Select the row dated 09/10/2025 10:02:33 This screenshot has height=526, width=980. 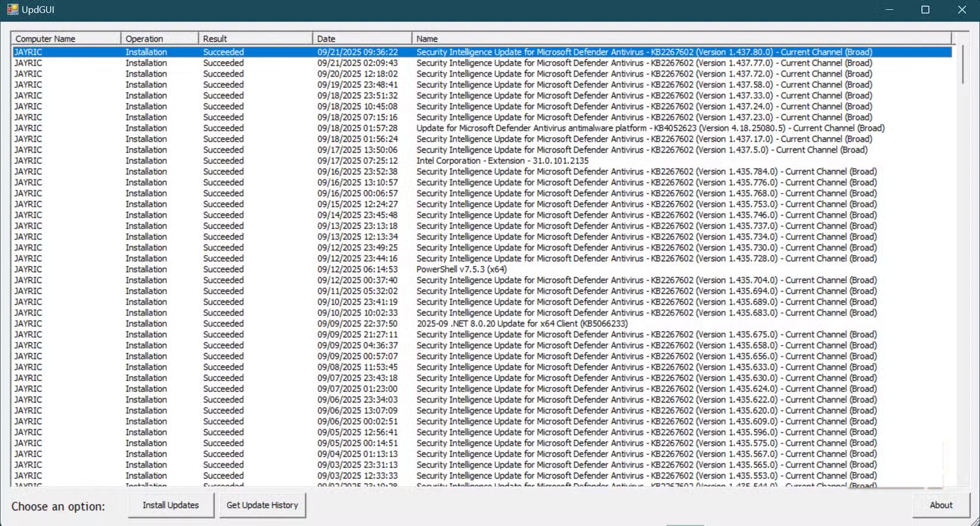482,313
